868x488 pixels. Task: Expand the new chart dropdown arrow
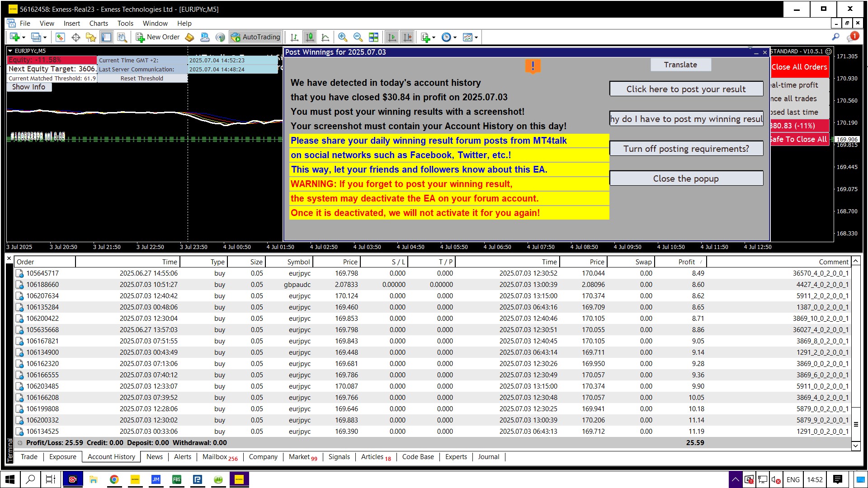(24, 38)
